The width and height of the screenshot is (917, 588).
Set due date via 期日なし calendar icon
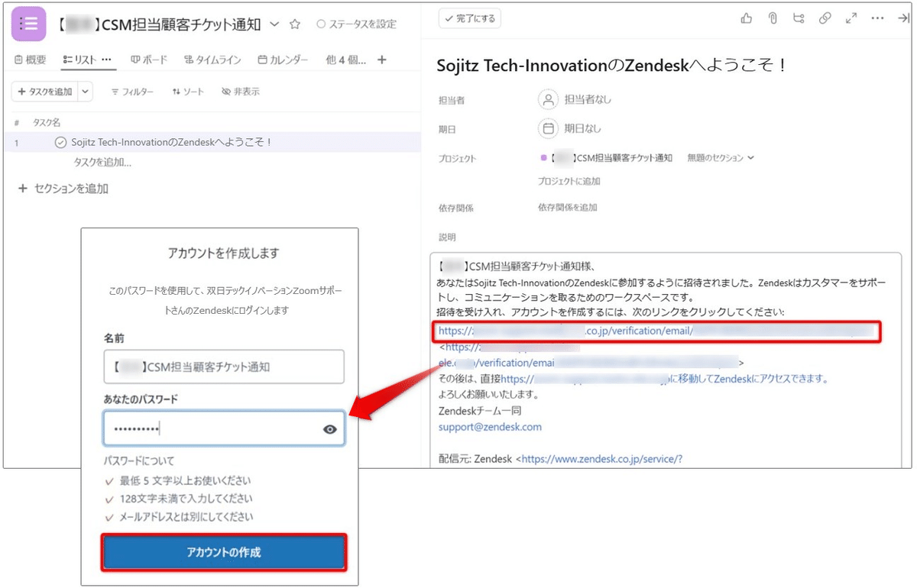pos(548,128)
